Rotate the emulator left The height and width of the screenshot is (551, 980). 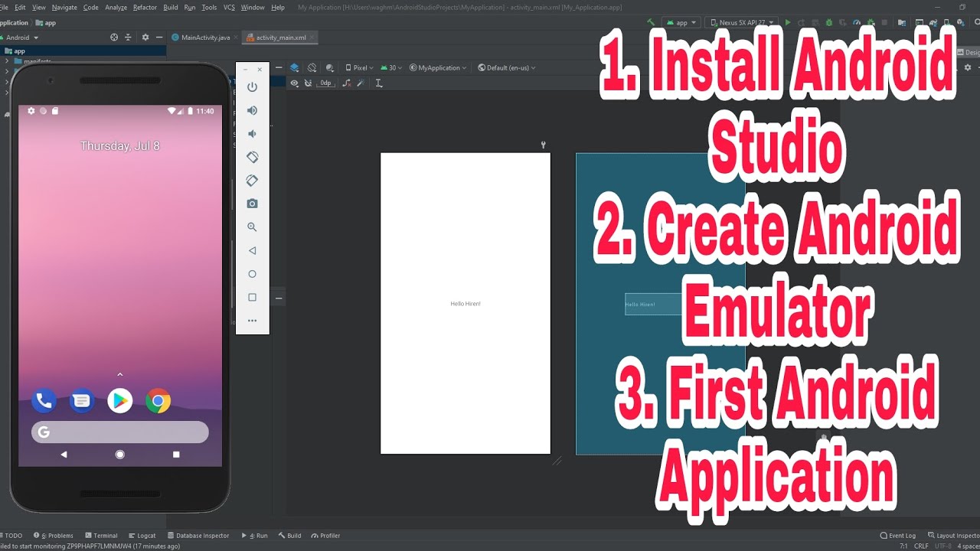pos(252,157)
